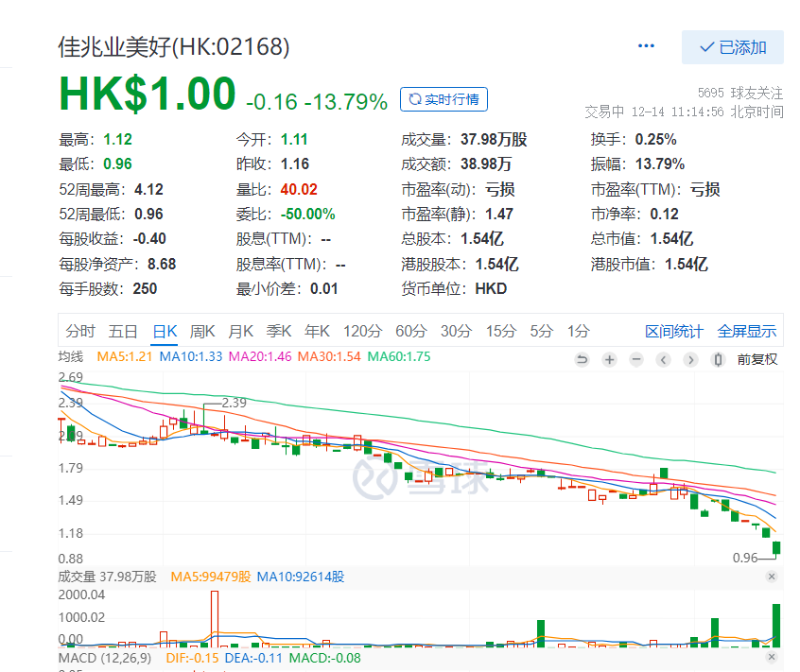Switch to the 60分 interval tab
Image resolution: width=800 pixels, height=672 pixels.
click(x=411, y=331)
